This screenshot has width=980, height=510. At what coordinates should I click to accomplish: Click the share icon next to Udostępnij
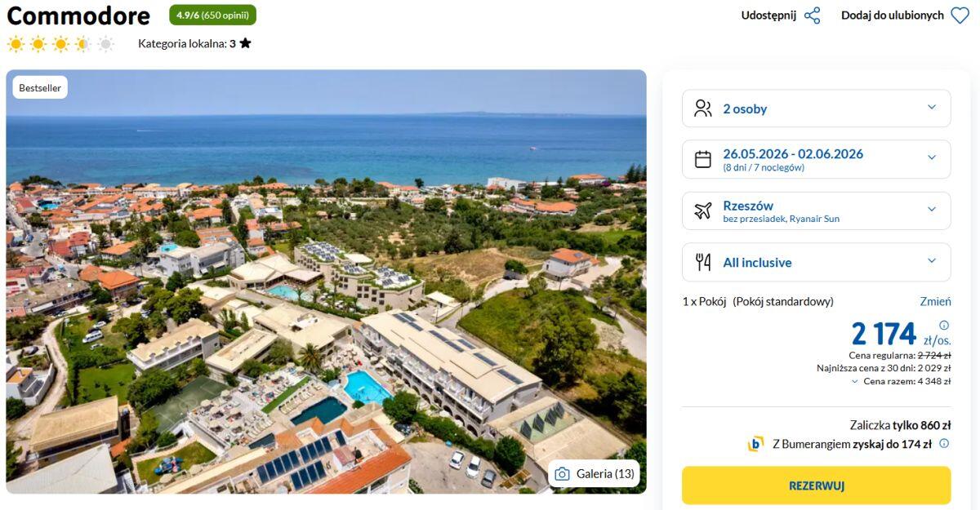point(812,16)
